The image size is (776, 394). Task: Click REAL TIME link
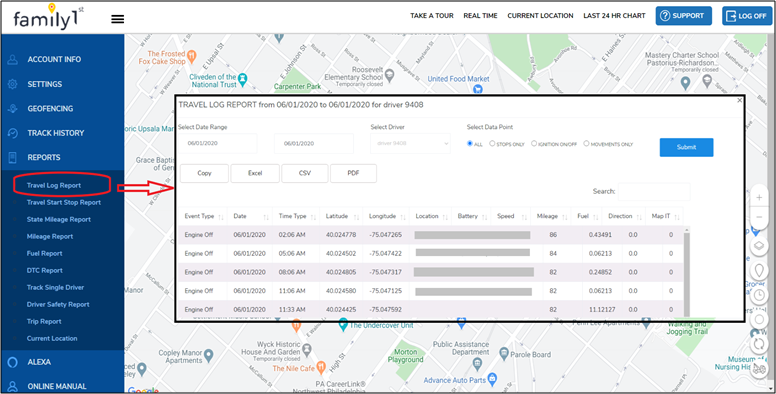click(480, 16)
